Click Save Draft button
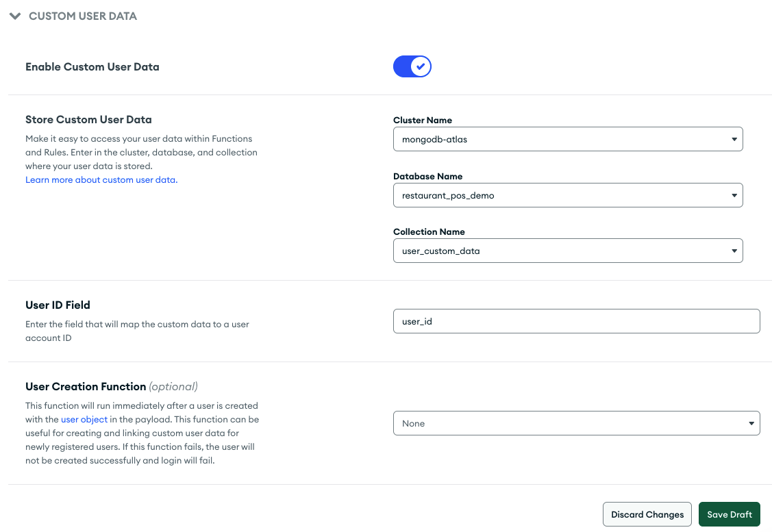The height and width of the screenshot is (532, 772). (729, 514)
